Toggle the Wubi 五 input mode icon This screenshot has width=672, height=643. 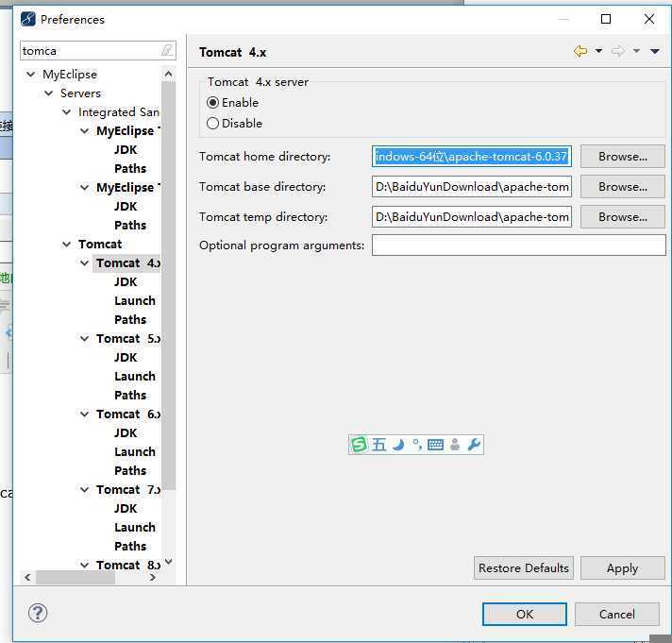click(x=378, y=445)
